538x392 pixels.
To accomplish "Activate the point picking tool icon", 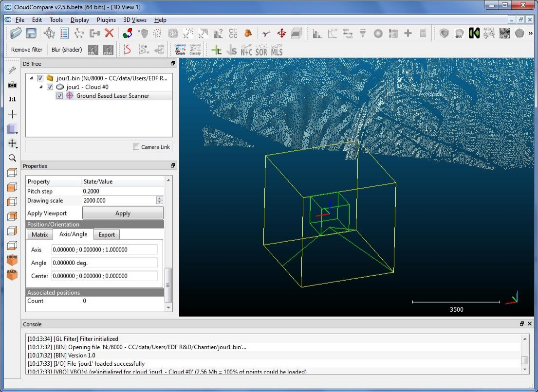I will [x=49, y=33].
